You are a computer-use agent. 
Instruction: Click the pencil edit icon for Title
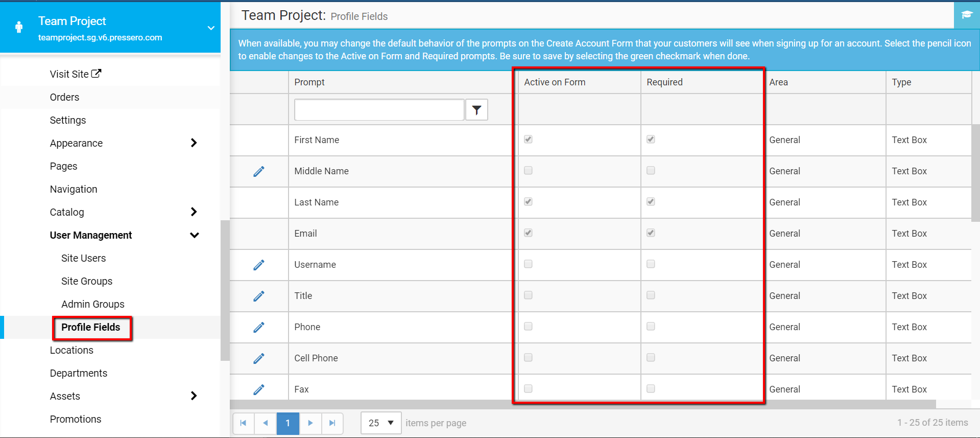coord(259,296)
